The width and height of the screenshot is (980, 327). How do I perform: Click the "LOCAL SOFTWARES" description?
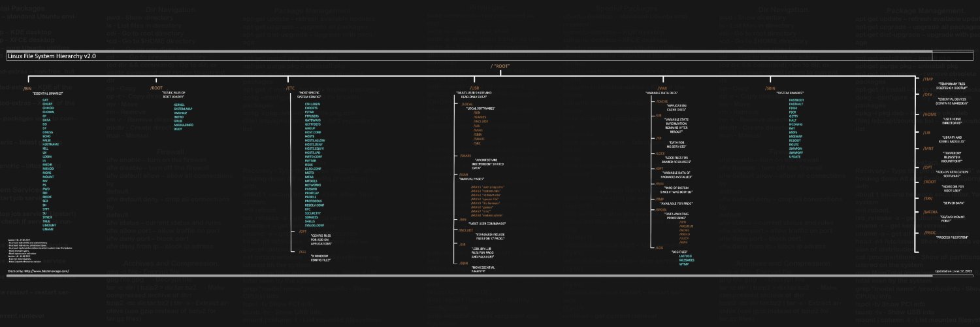coord(482,108)
